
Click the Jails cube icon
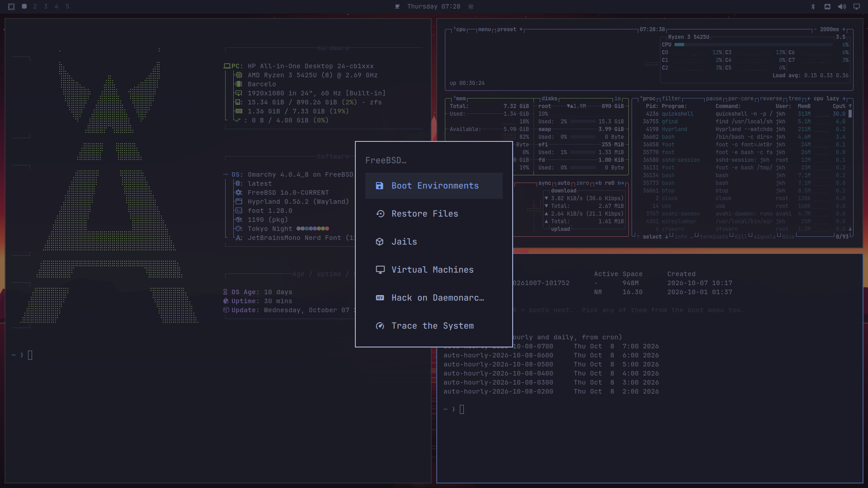pyautogui.click(x=380, y=242)
